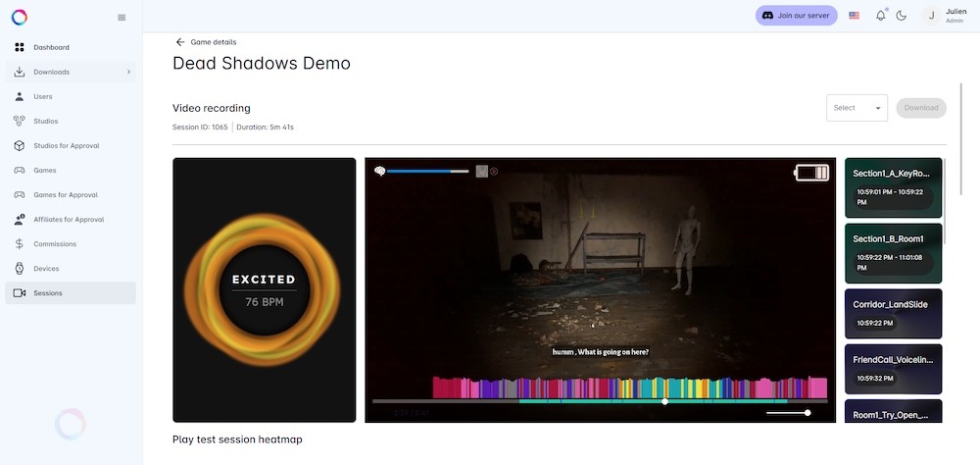Open notifications bell icon

point(881,16)
